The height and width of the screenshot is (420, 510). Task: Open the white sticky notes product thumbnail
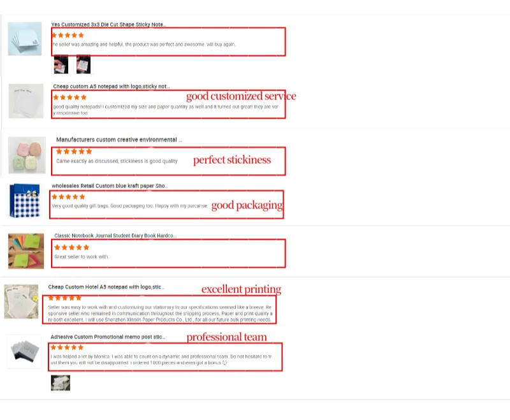click(x=25, y=39)
